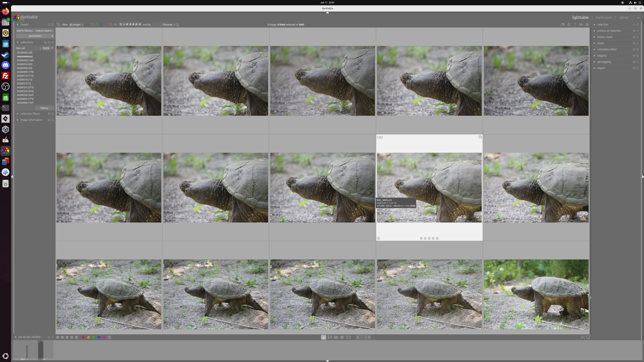The height and width of the screenshot is (362, 644).
Task: Open the collection rule arrow menu next to 2026%
Action: point(52,48)
